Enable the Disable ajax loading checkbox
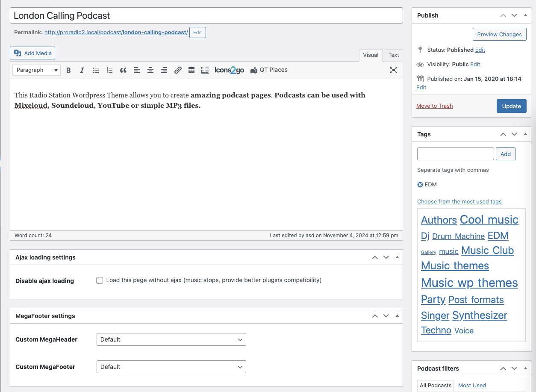 (100, 280)
